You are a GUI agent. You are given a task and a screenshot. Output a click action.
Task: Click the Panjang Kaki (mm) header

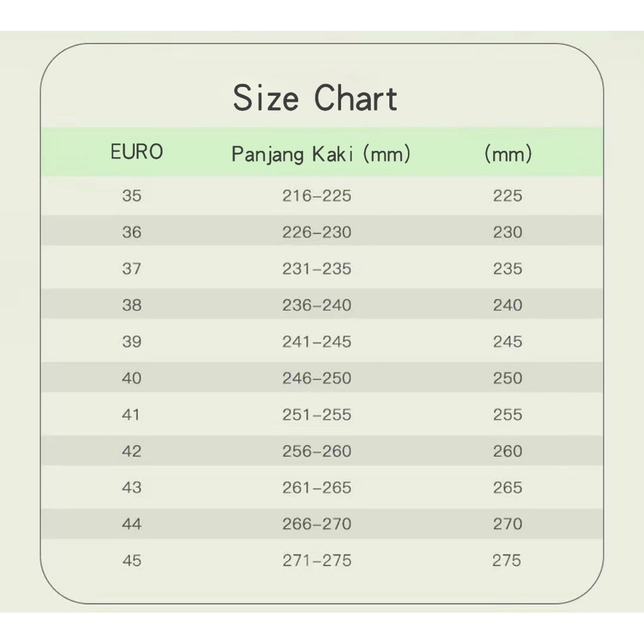click(x=321, y=153)
